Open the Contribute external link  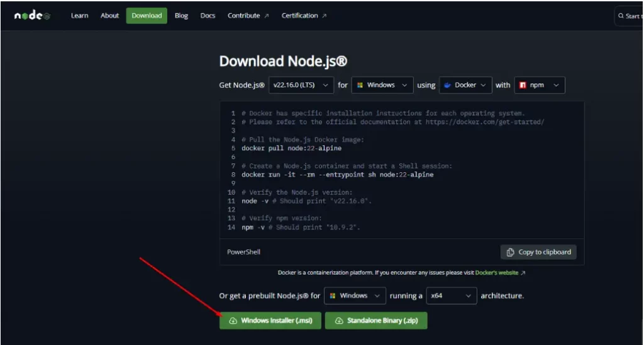tap(248, 16)
